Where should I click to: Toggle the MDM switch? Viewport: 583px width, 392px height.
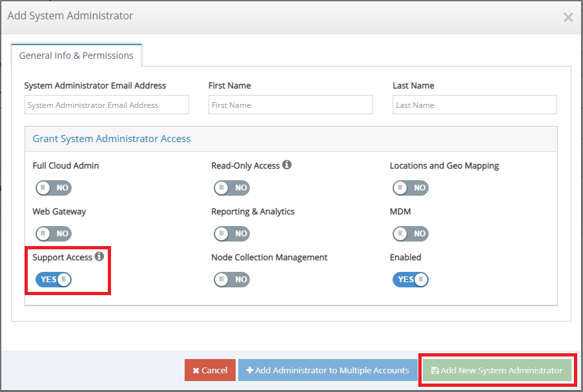[411, 234]
